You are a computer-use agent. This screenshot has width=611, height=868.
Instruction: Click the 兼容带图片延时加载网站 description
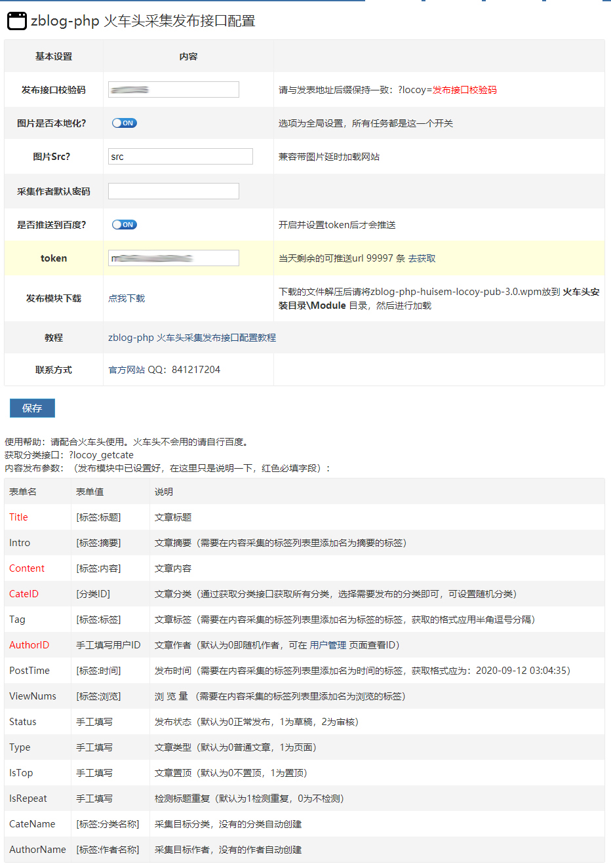click(329, 157)
